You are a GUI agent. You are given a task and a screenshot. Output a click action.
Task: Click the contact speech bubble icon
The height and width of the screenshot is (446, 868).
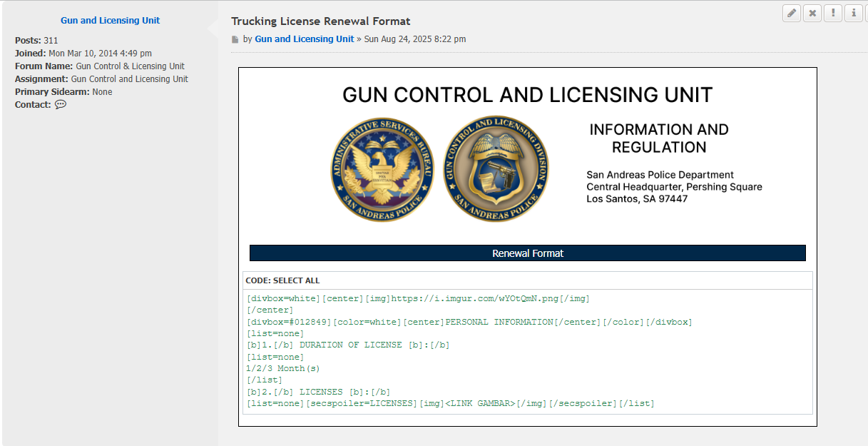tap(61, 105)
